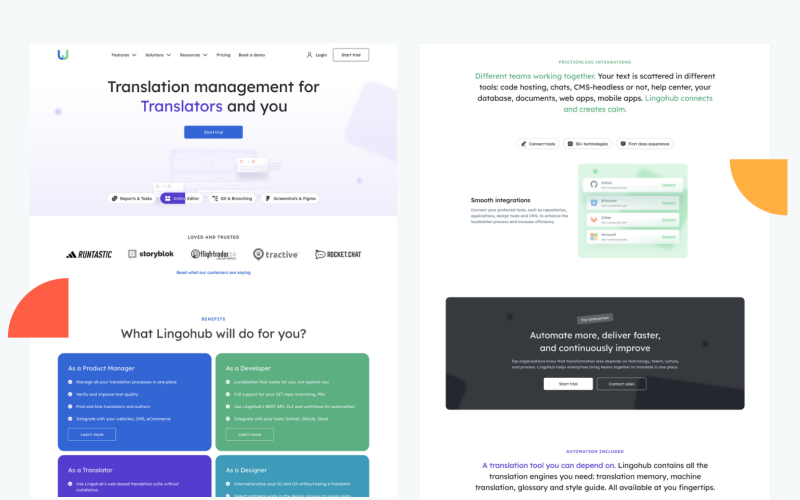Viewport: 800px width, 500px height.
Task: Click the Frictionless Integrations section label
Action: tap(595, 62)
